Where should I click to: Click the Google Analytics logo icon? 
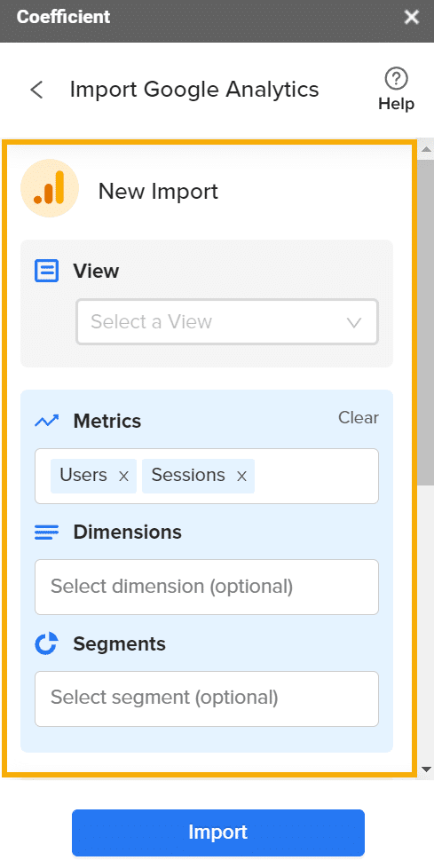click(50, 188)
